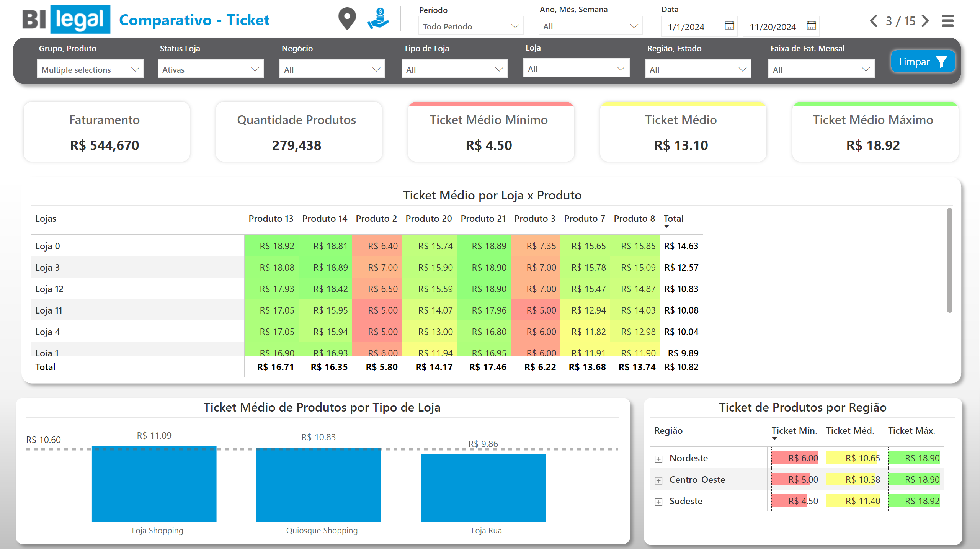980x549 pixels.
Task: Click the Loja Shopping bar
Action: pyautogui.click(x=154, y=484)
